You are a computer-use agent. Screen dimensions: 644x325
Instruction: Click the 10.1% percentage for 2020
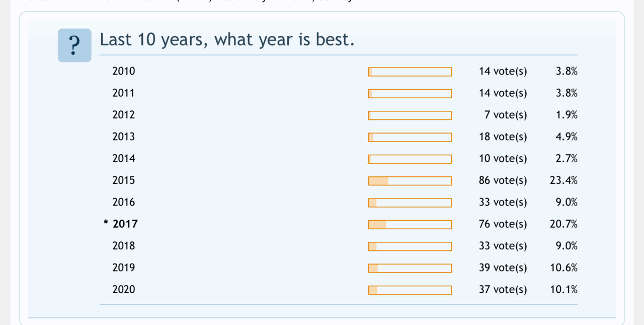tap(563, 290)
